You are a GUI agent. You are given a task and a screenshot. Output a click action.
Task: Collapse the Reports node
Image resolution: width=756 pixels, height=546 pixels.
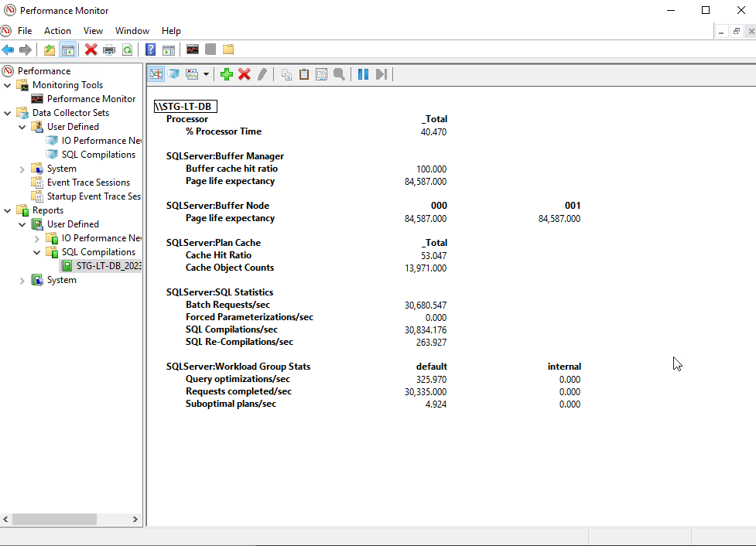[8, 210]
